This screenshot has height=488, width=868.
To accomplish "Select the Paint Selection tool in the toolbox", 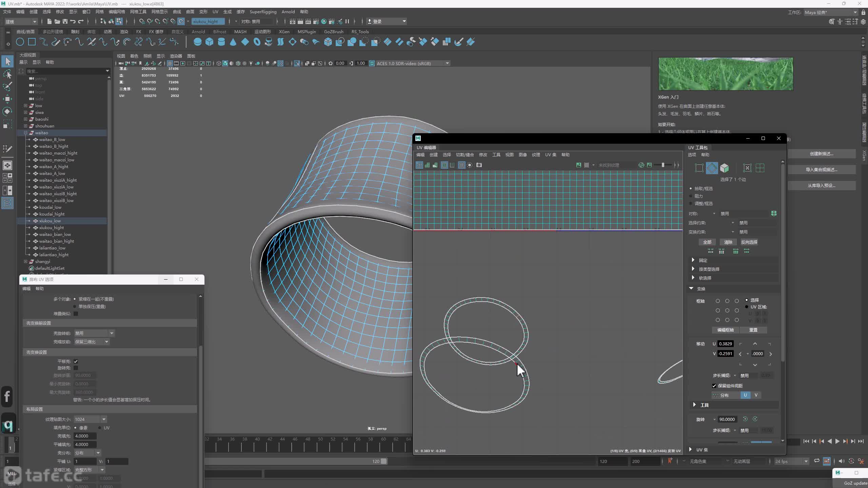I will point(7,86).
